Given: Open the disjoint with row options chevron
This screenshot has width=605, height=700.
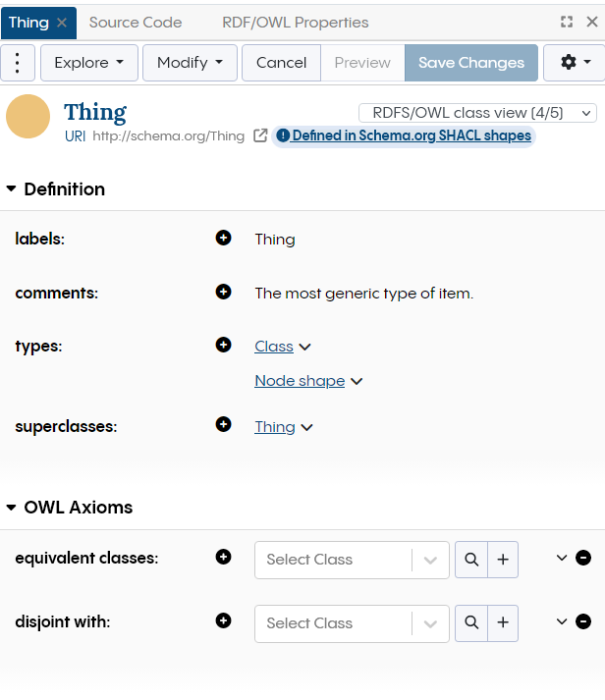Looking at the screenshot, I should click(562, 621).
